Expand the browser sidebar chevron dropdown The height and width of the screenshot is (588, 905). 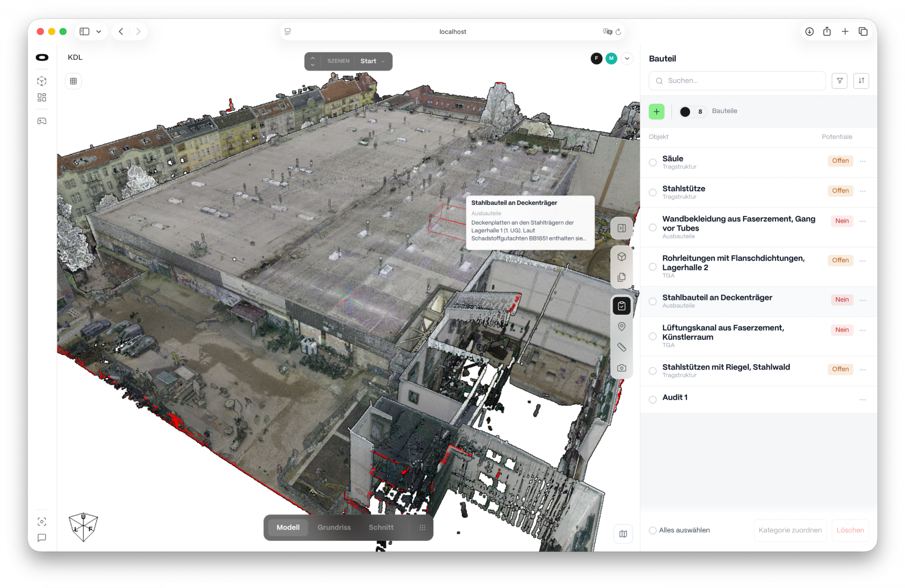pyautogui.click(x=99, y=32)
